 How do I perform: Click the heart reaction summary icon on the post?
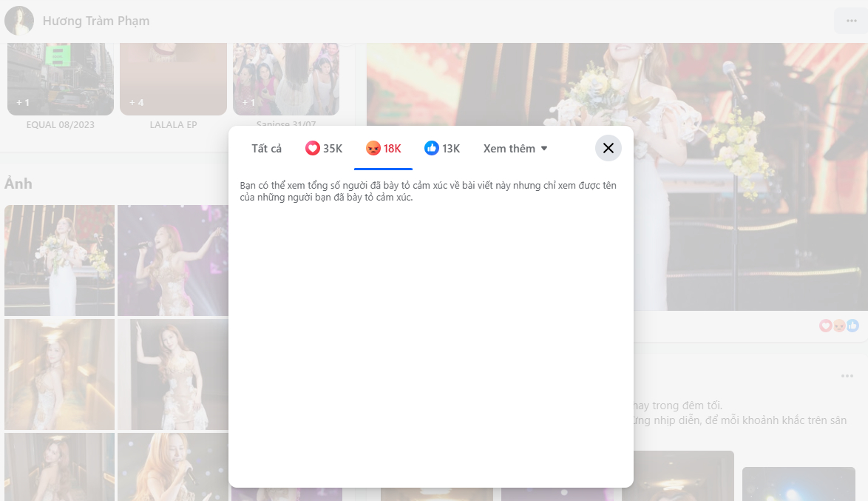[x=824, y=326]
